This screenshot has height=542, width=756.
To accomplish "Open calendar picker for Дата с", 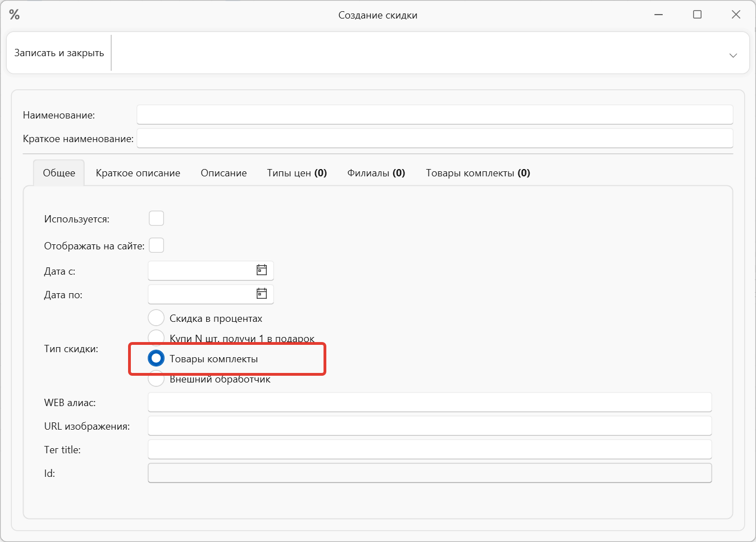I will pyautogui.click(x=262, y=270).
